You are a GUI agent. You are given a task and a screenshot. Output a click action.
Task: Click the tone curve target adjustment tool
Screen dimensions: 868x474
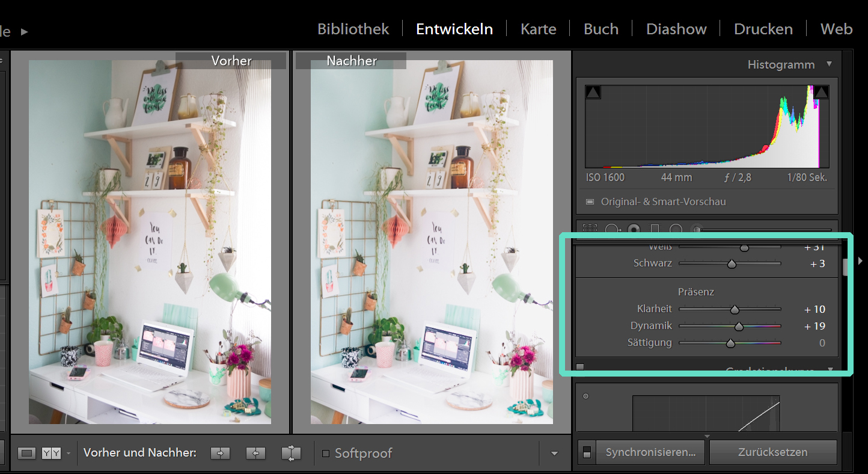pyautogui.click(x=585, y=396)
